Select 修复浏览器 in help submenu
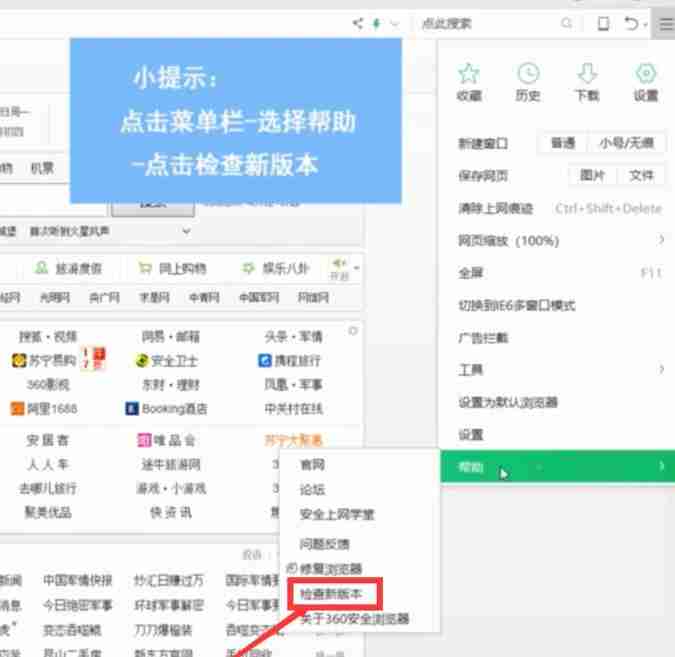The height and width of the screenshot is (657, 675). (x=331, y=569)
